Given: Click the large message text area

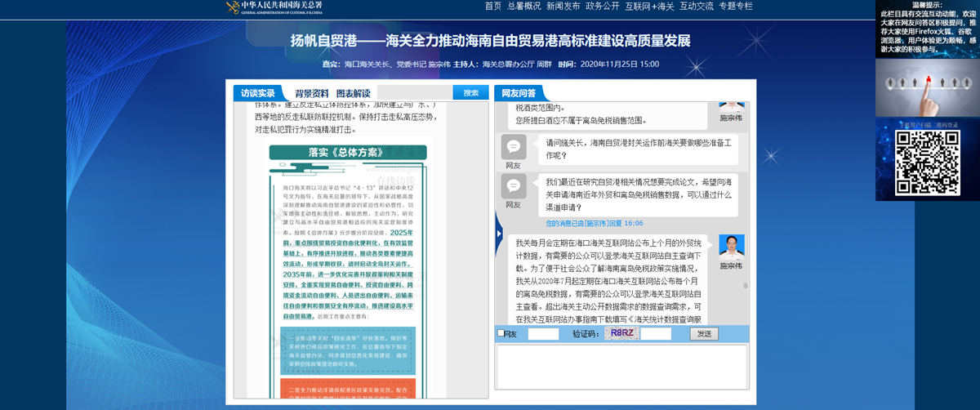Looking at the screenshot, I should 622,367.
